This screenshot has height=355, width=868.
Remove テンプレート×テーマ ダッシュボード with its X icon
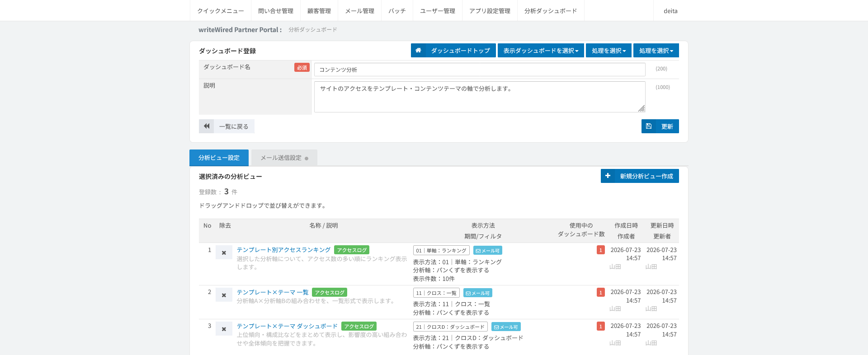[x=224, y=329]
